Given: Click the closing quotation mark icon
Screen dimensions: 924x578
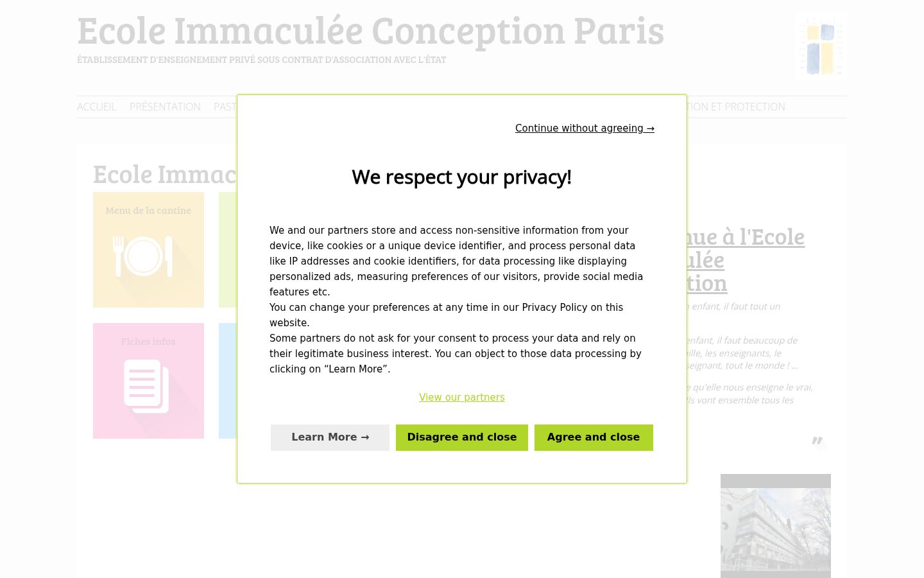Looking at the screenshot, I should click(817, 441).
